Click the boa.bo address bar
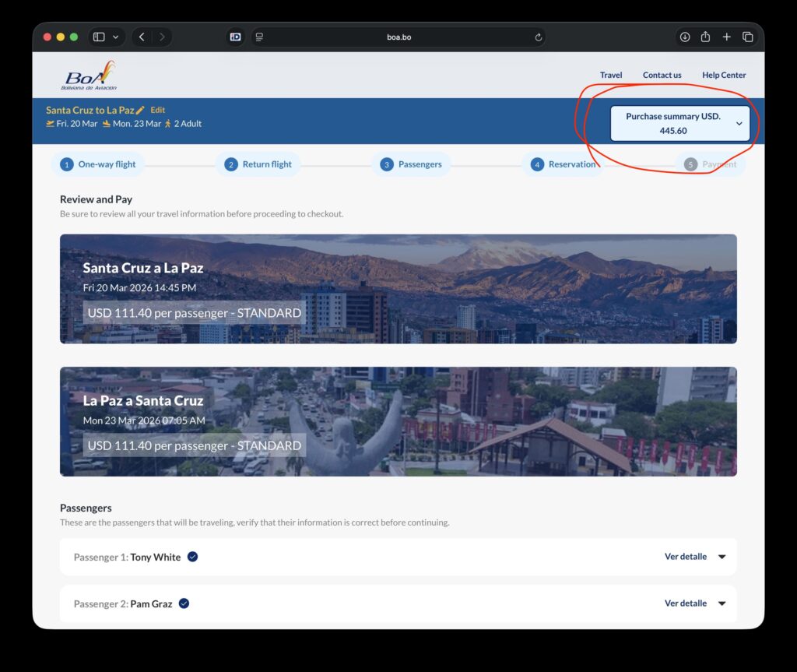The width and height of the screenshot is (797, 672). 398,37
